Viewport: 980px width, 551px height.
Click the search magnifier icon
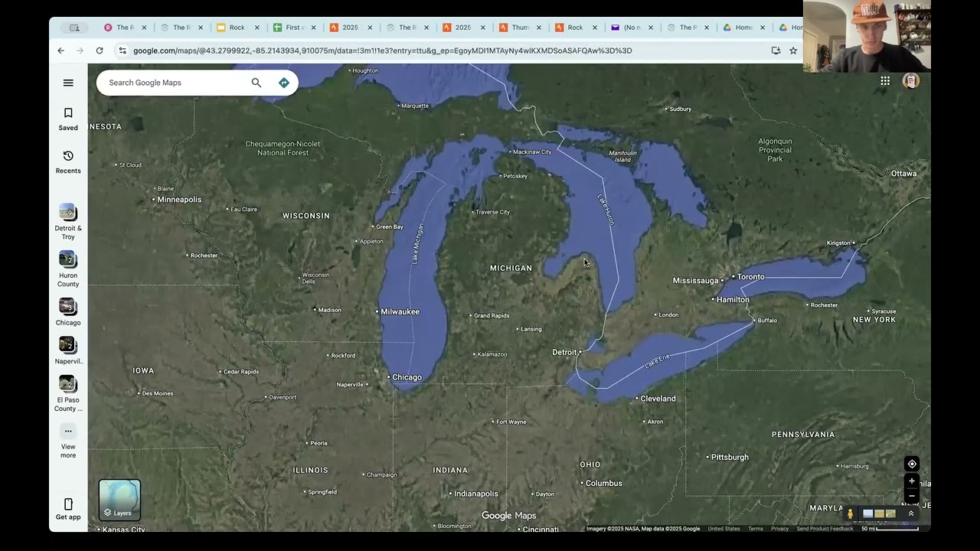256,83
